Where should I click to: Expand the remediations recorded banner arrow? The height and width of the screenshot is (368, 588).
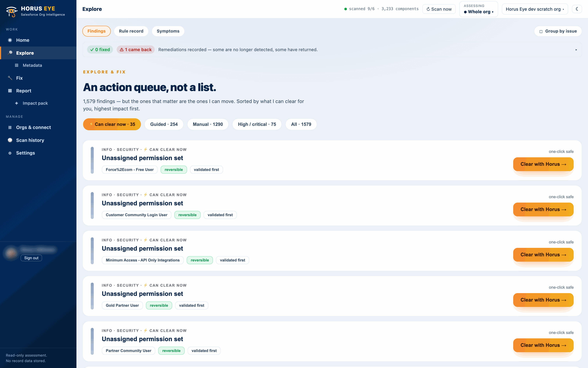[x=576, y=50]
